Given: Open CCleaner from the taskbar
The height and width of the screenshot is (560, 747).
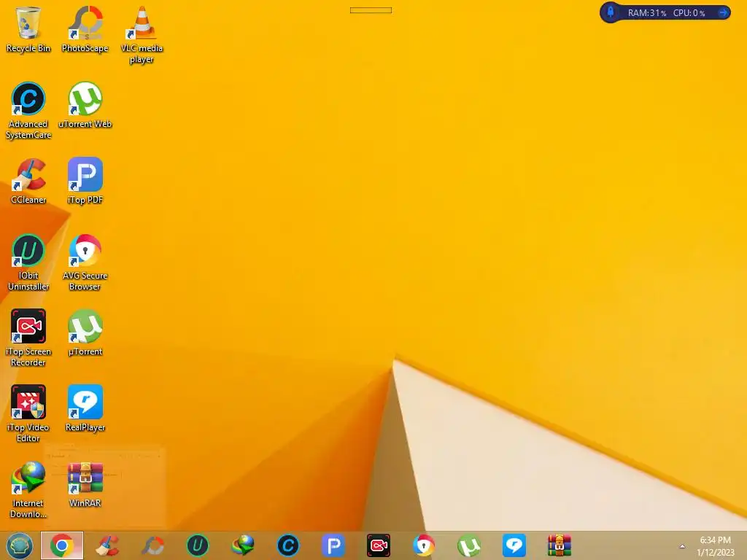Looking at the screenshot, I should (x=107, y=545).
